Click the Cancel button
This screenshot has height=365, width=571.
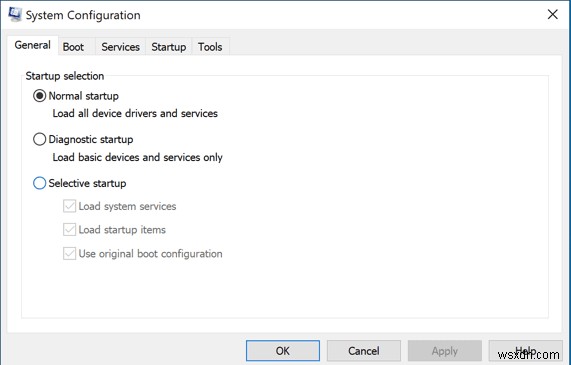[364, 351]
